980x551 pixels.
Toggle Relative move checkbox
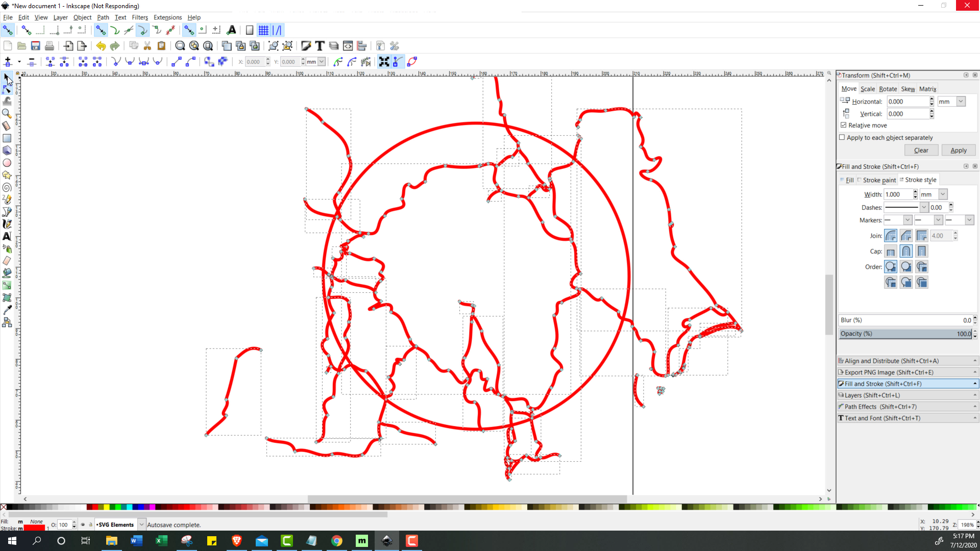(x=843, y=125)
